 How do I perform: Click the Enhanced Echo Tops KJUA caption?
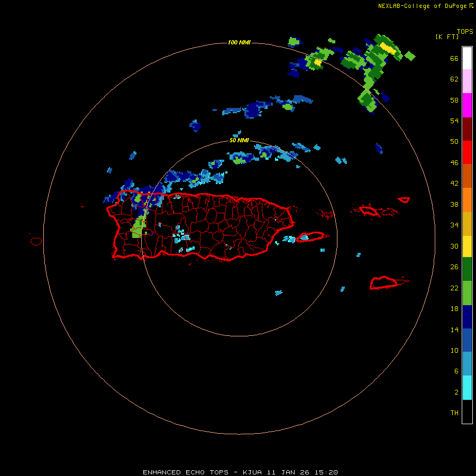240,472
